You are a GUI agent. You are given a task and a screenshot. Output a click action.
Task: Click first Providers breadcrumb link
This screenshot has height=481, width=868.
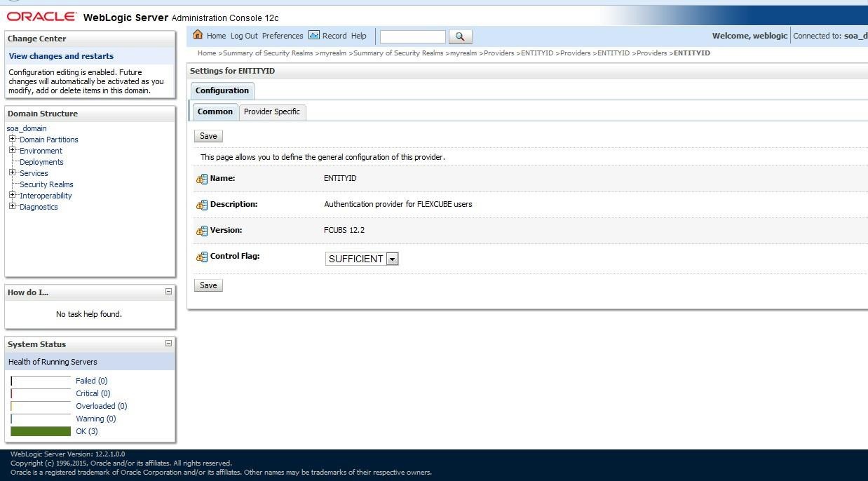click(499, 53)
